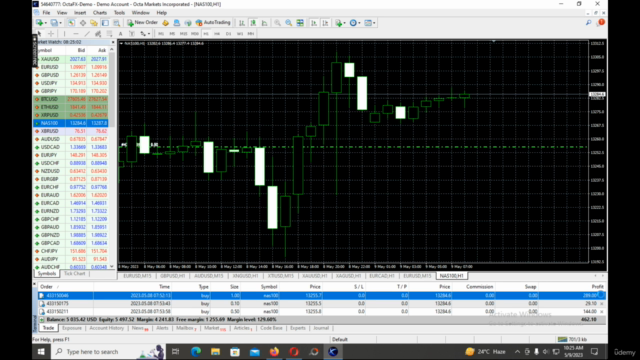640x360 pixels.
Task: Switch to EURUSD,M15 first chart tab
Action: [137, 276]
